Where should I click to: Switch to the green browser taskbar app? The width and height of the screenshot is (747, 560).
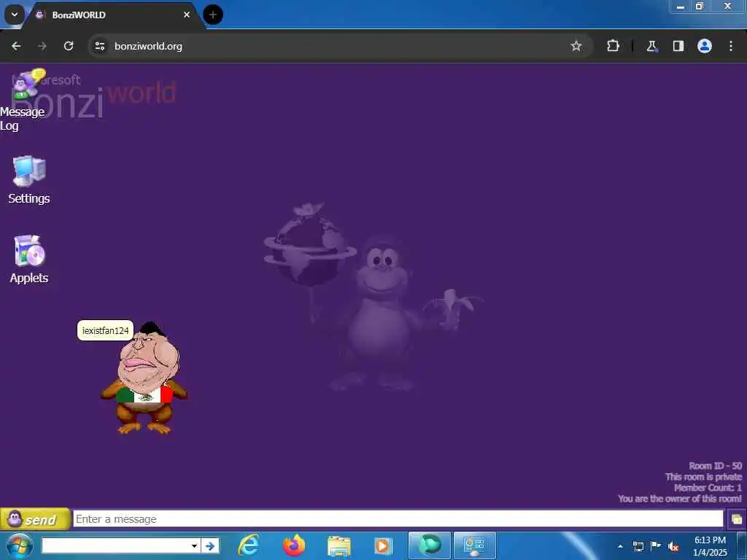point(429,545)
